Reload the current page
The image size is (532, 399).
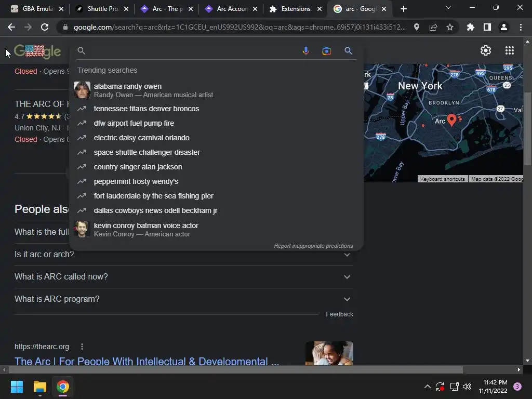(x=45, y=27)
